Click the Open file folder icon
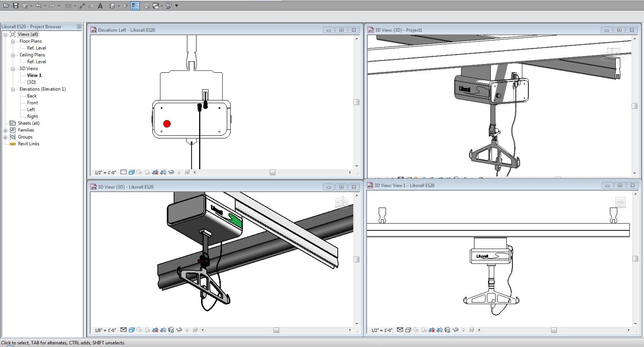This screenshot has width=644, height=347. [6, 6]
